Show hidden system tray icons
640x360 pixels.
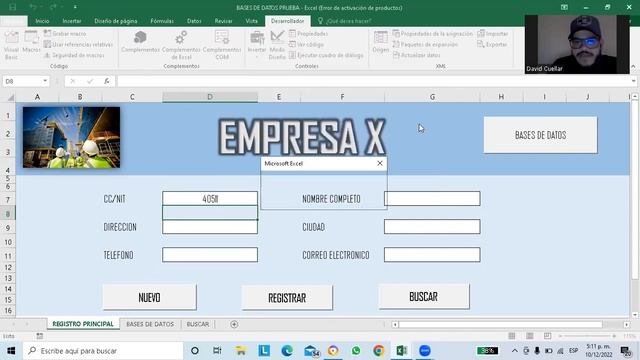click(515, 351)
